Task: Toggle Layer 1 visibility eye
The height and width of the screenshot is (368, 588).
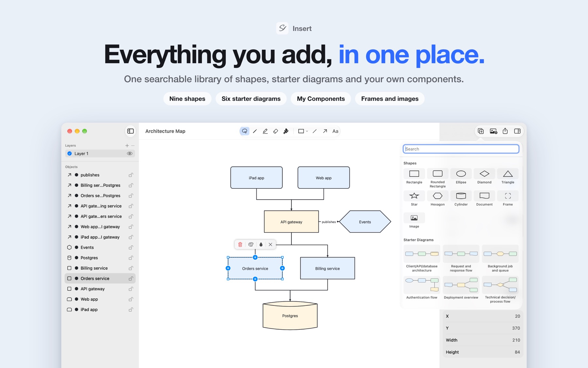Action: 130,153
